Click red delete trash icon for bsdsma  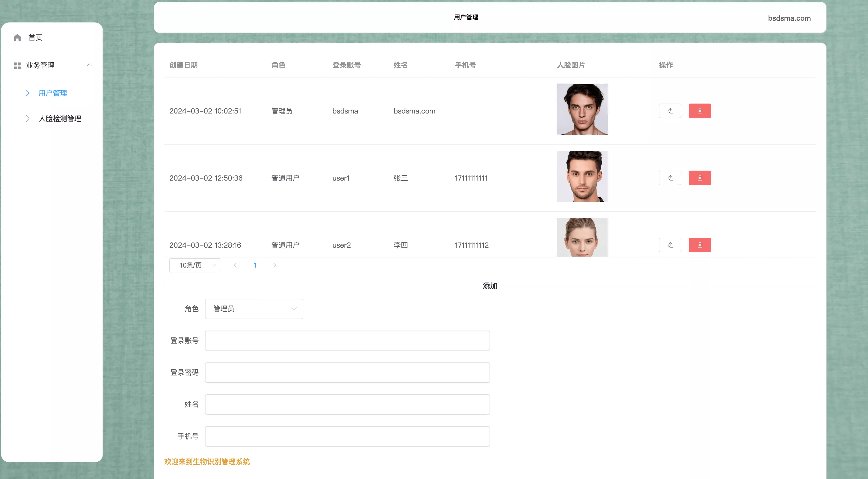699,111
